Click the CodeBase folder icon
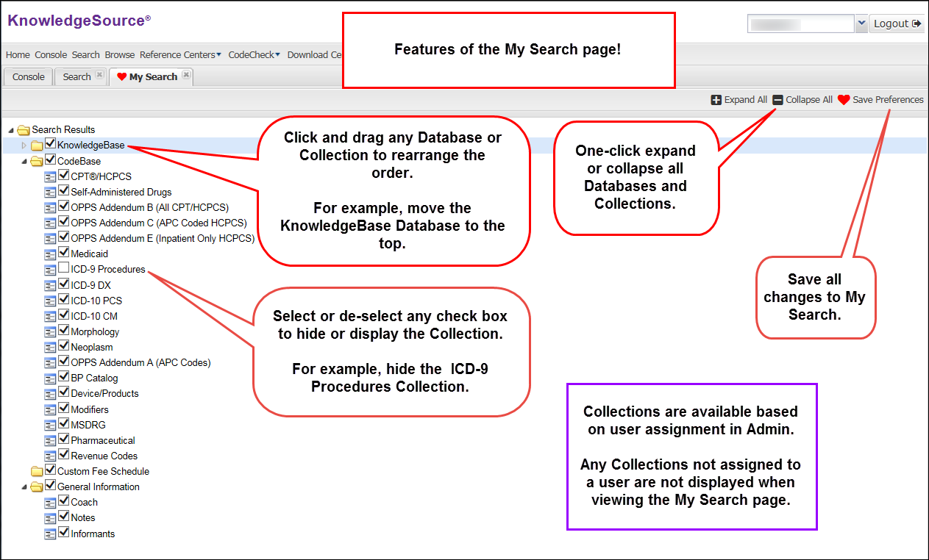 pos(37,161)
